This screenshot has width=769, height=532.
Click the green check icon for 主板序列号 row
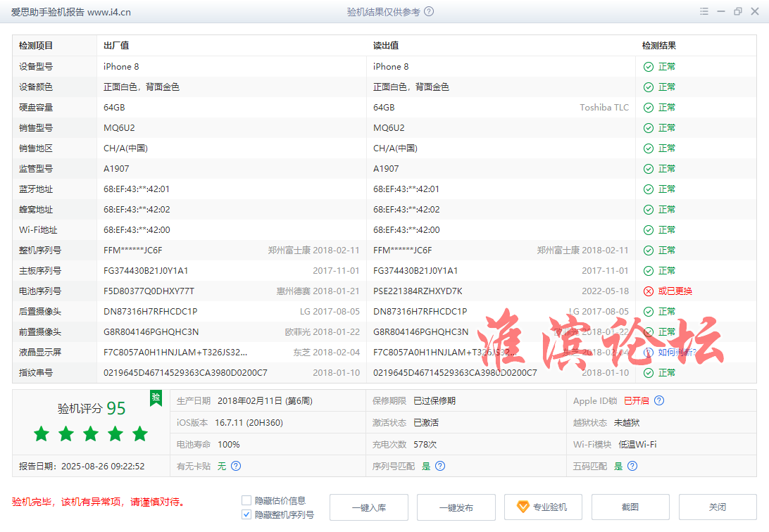649,271
